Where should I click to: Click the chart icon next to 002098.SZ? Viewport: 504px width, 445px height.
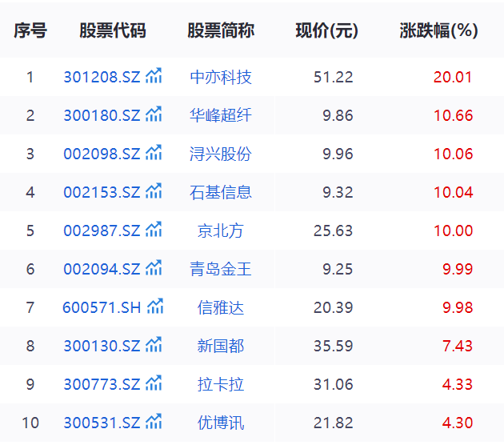coord(154,154)
